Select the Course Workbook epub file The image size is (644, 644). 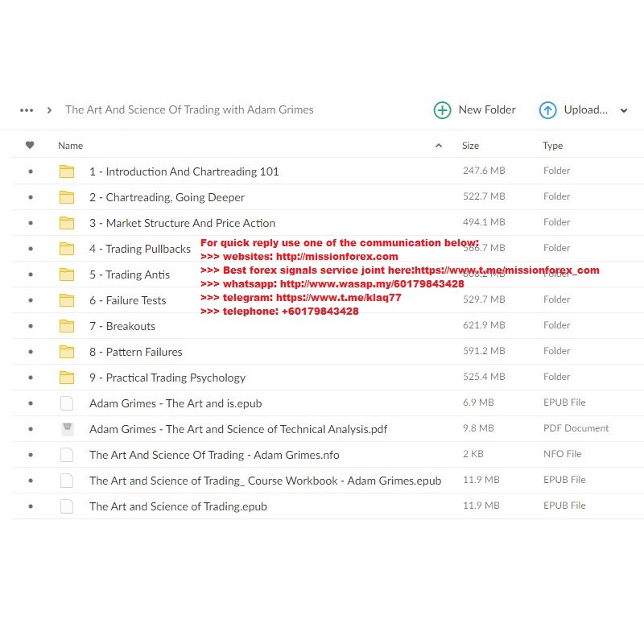[x=265, y=481]
